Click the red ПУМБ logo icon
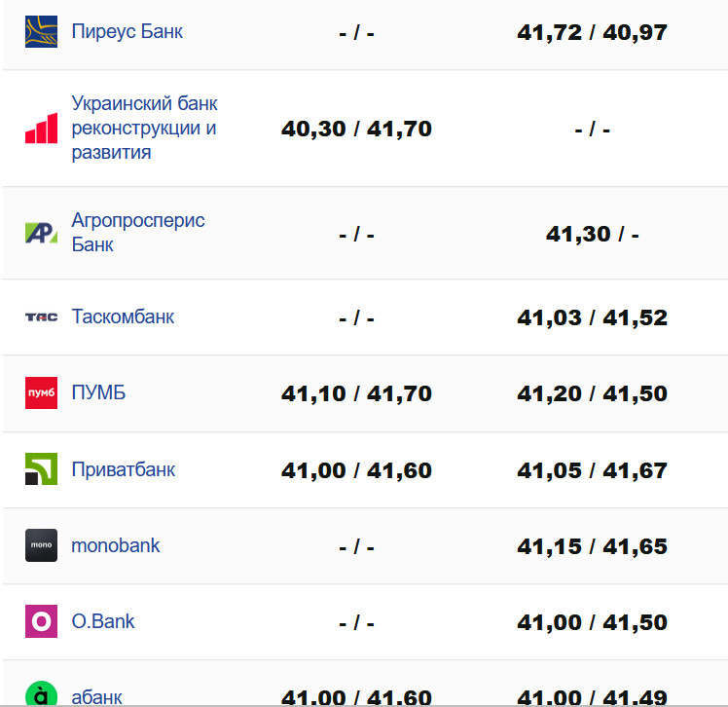 (41, 393)
